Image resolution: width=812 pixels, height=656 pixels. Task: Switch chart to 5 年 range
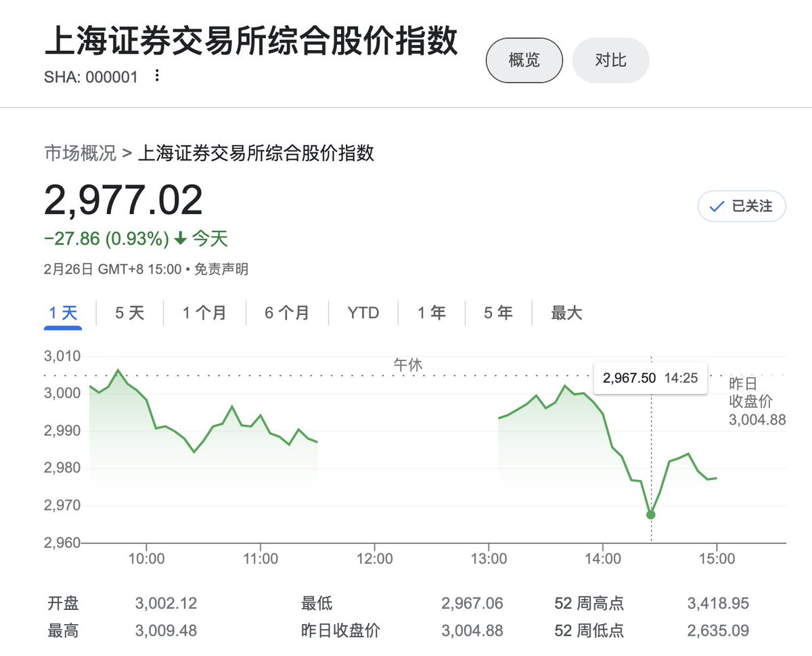498,313
